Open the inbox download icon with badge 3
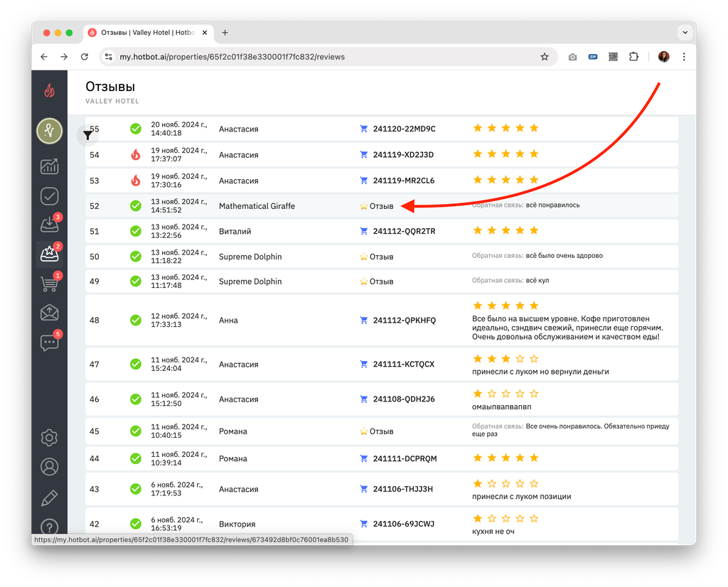Viewport: 728px width, 587px height. (x=50, y=225)
